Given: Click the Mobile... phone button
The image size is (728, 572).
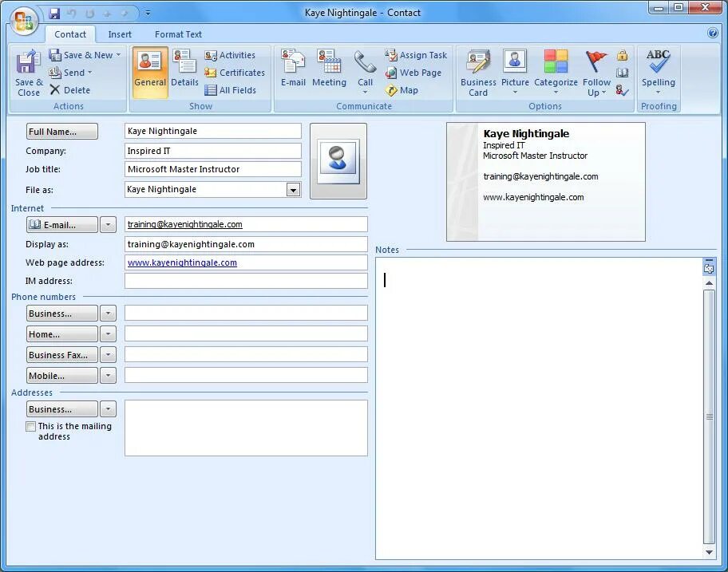Looking at the screenshot, I should [61, 375].
